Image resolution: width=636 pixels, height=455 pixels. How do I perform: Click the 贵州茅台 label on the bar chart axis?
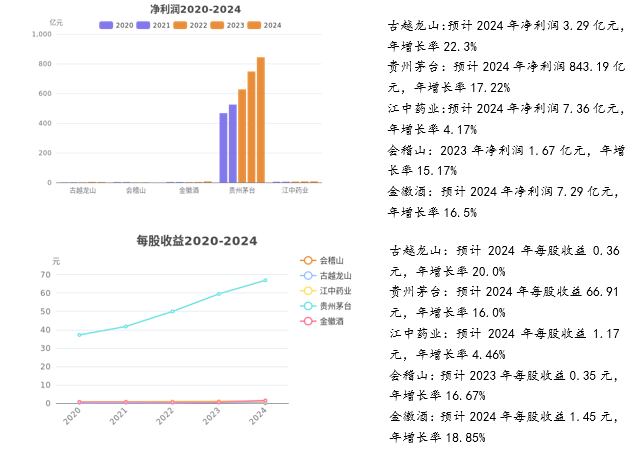[x=242, y=190]
